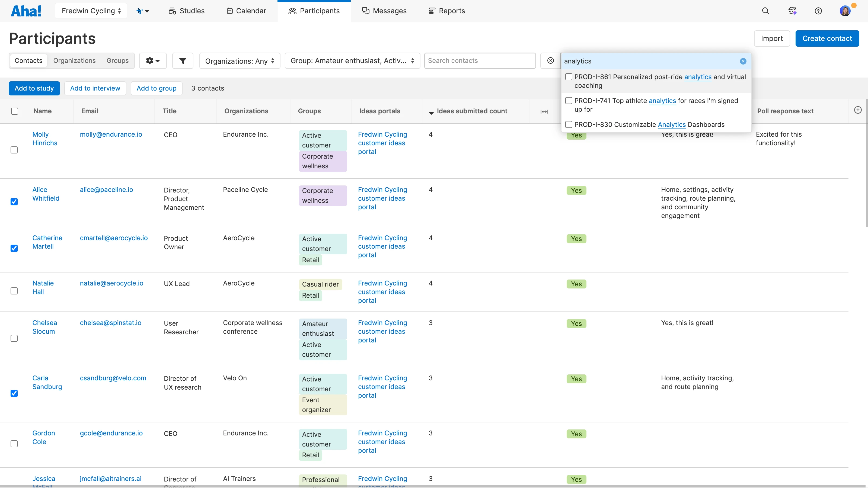Check PROD-I-830 Customizable Analytics Dashboards option
868x488 pixels.
pyautogui.click(x=569, y=124)
